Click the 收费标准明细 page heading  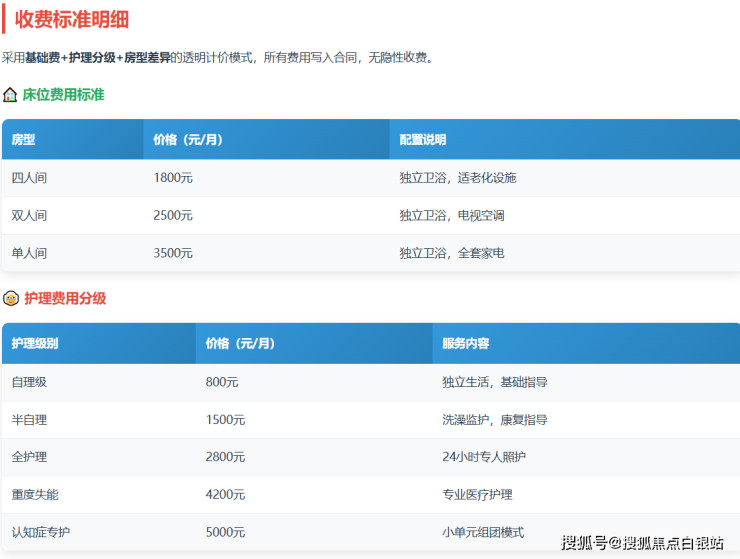pyautogui.click(x=71, y=19)
